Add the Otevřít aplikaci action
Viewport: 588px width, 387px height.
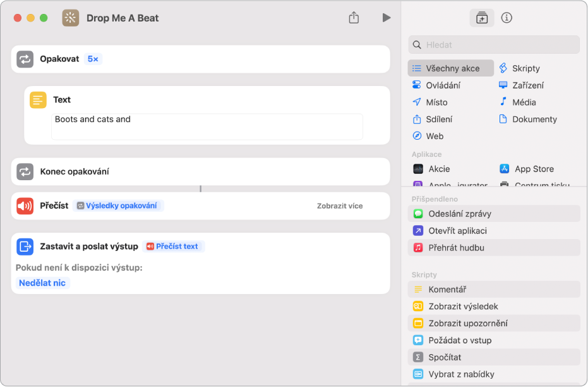(494, 231)
